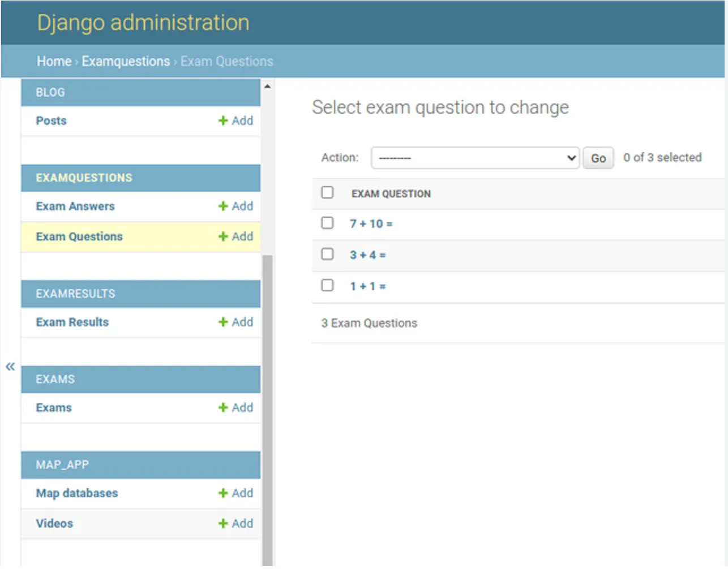The width and height of the screenshot is (728, 569).
Task: Click the scroll-up arrow in the sidebar
Action: (267, 87)
